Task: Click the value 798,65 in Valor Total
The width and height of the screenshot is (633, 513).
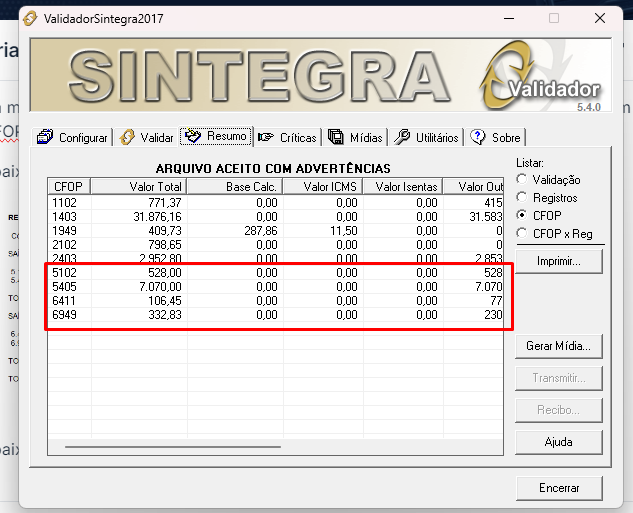Action: coord(165,245)
